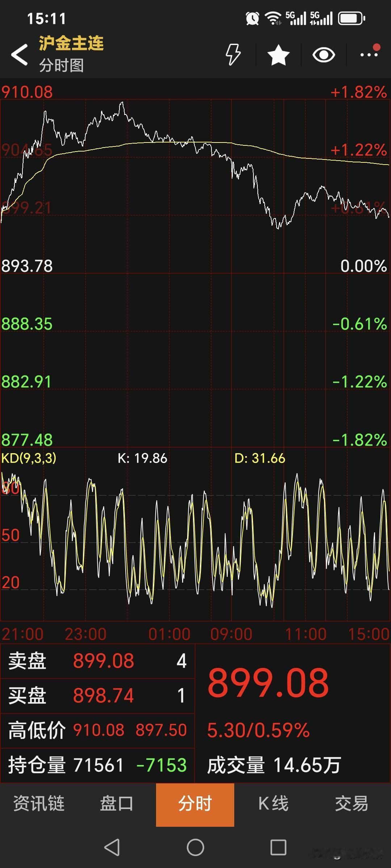Tap the KD(9,3,3) indicator label
Screen dimensions: 391x868
click(29, 458)
